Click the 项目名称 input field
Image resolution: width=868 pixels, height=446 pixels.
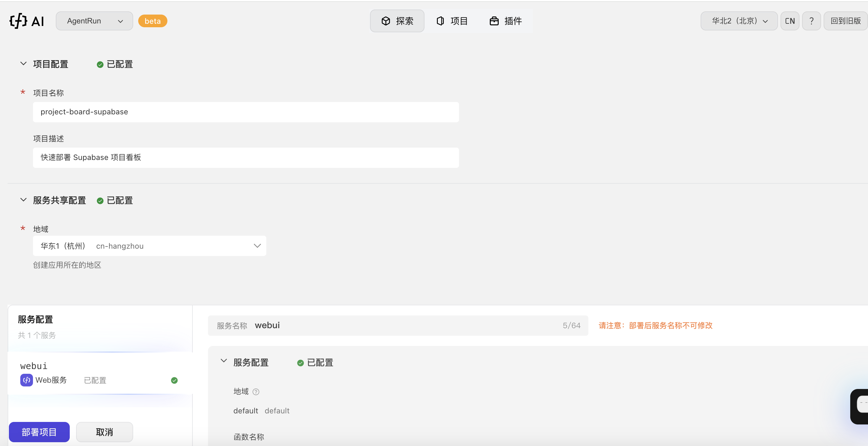click(246, 112)
